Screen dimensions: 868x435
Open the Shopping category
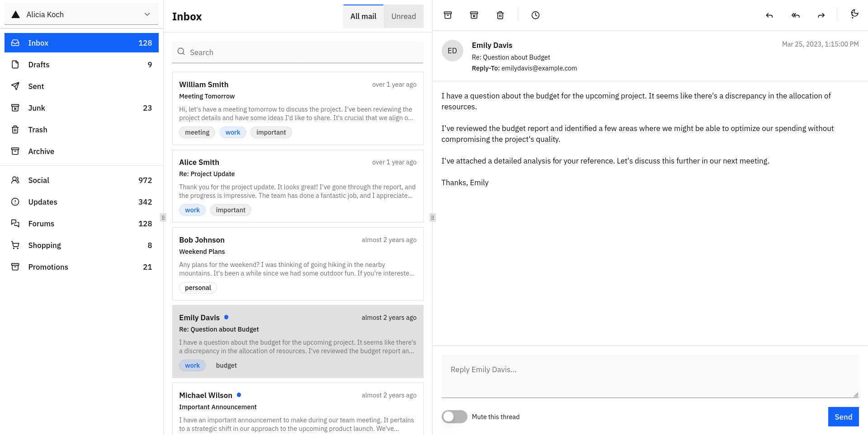click(x=81, y=245)
